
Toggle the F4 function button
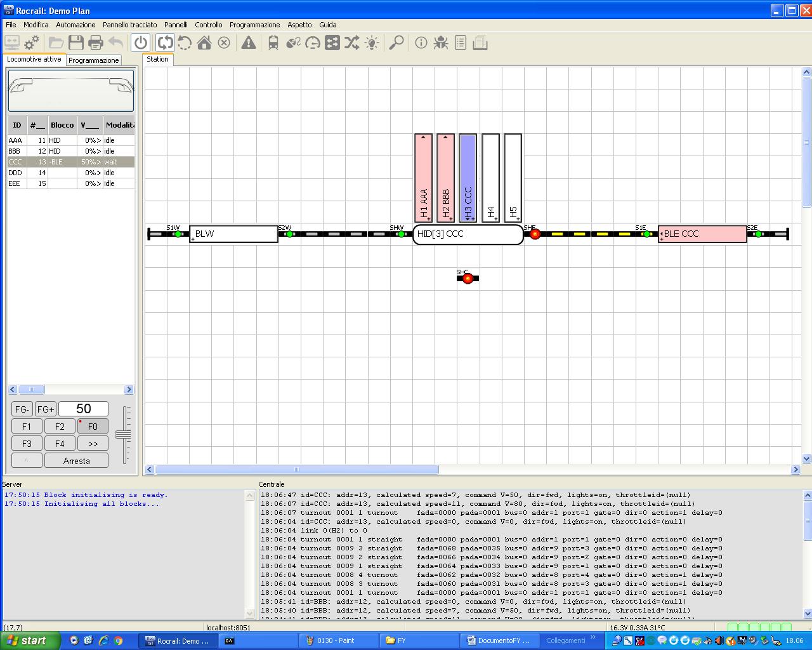[60, 444]
